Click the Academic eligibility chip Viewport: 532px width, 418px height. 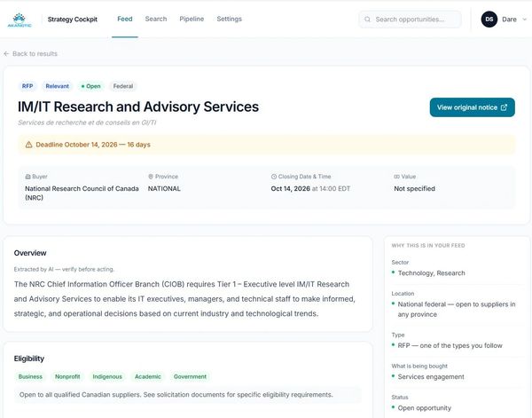pyautogui.click(x=147, y=376)
